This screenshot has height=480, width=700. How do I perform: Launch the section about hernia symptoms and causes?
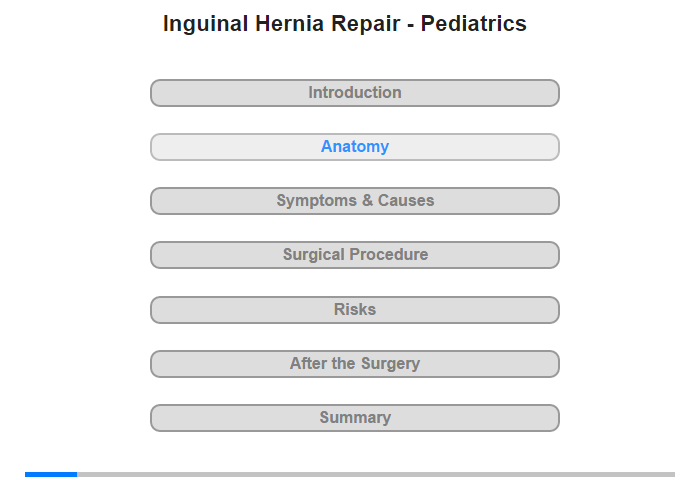coord(354,201)
